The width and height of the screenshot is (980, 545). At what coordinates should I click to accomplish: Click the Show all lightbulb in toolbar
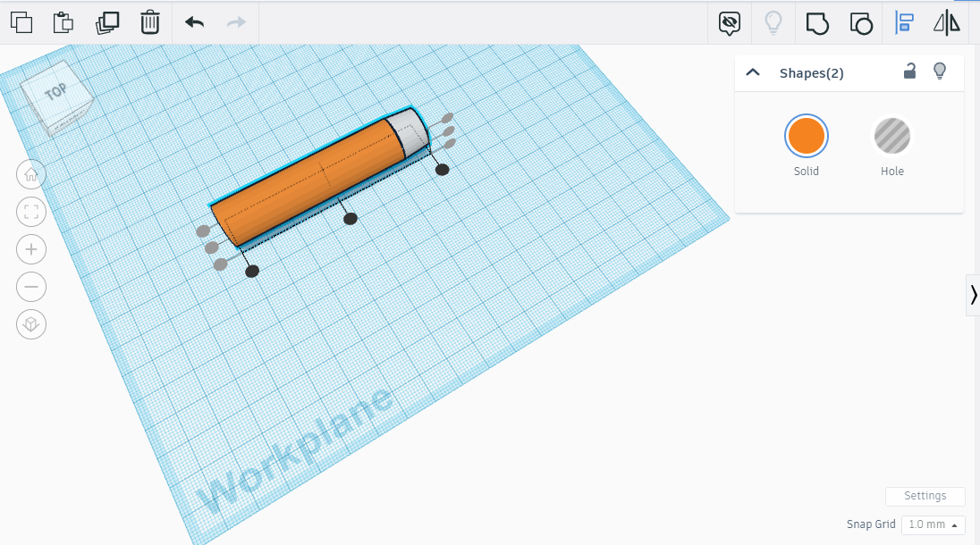pos(773,22)
